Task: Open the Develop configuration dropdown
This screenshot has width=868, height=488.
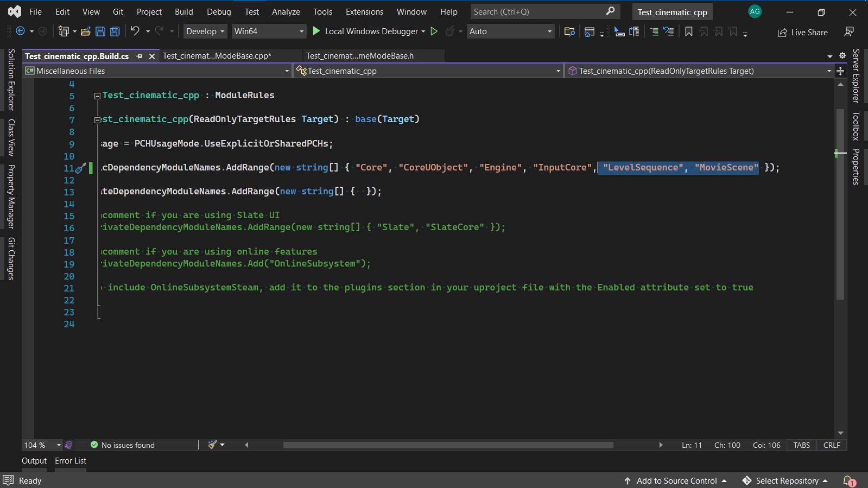Action: pos(205,31)
